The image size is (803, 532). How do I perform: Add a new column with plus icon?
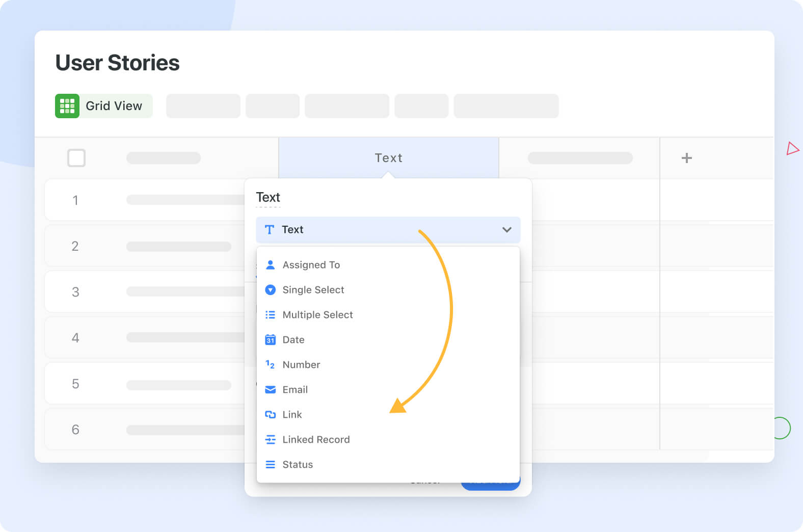(x=687, y=158)
